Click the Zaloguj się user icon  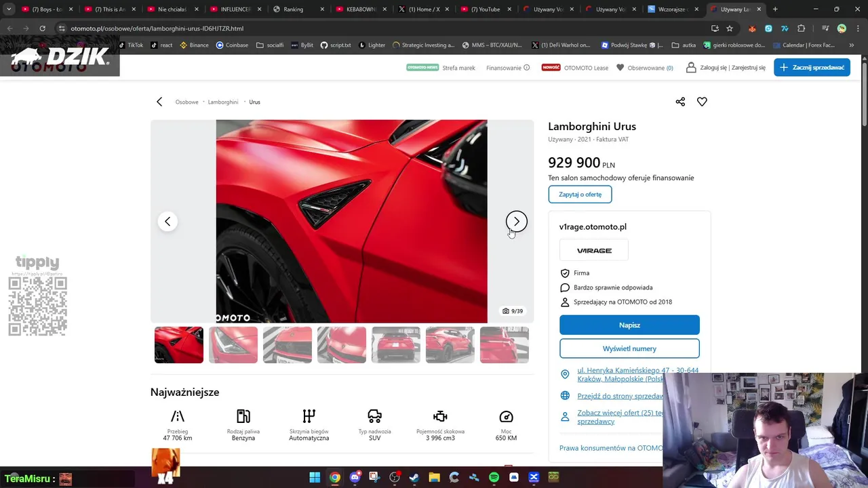691,68
